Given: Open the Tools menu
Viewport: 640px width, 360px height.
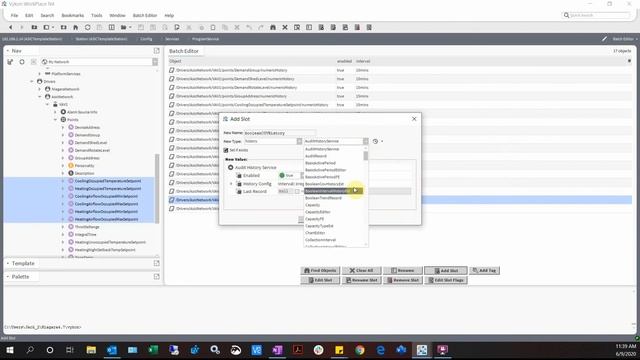Looking at the screenshot, I should [97, 15].
